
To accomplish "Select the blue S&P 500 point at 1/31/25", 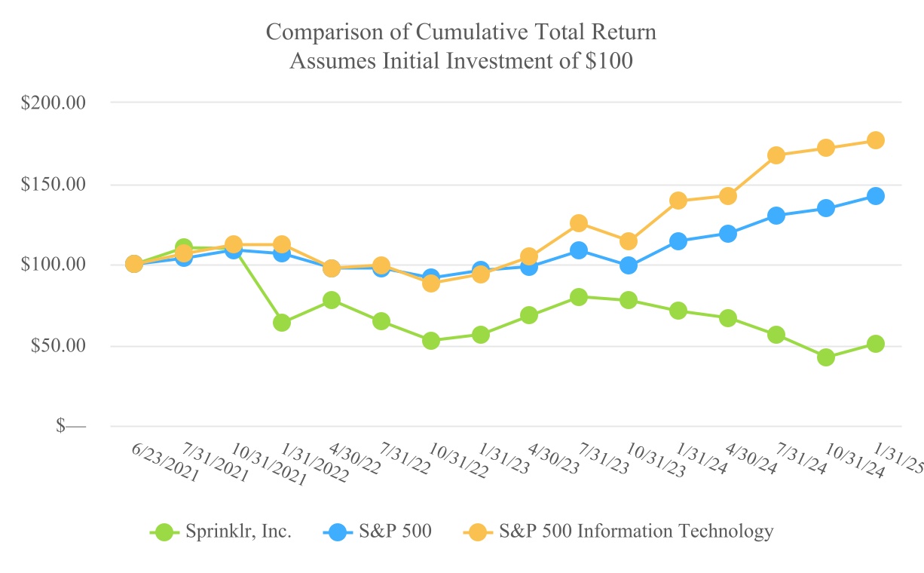I will [x=875, y=196].
